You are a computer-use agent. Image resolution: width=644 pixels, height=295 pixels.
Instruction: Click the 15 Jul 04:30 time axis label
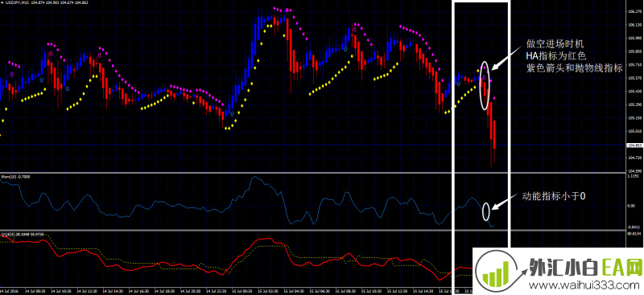point(294,291)
